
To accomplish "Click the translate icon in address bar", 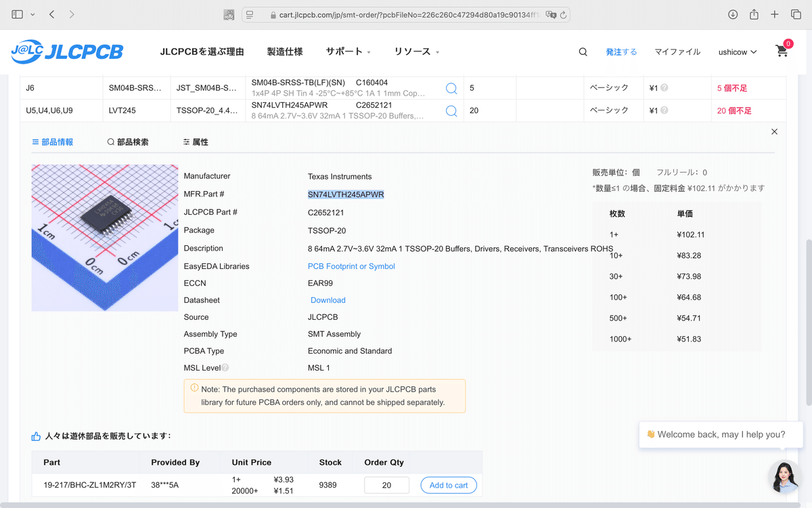I will 550,14.
